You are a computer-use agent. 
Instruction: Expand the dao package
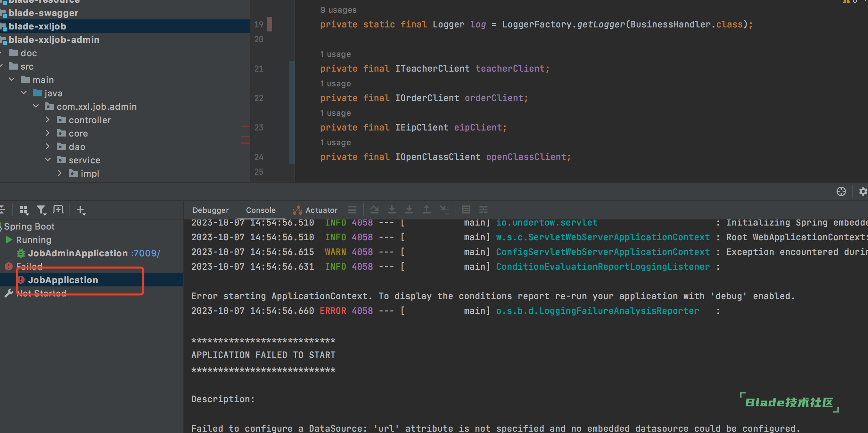[x=47, y=146]
